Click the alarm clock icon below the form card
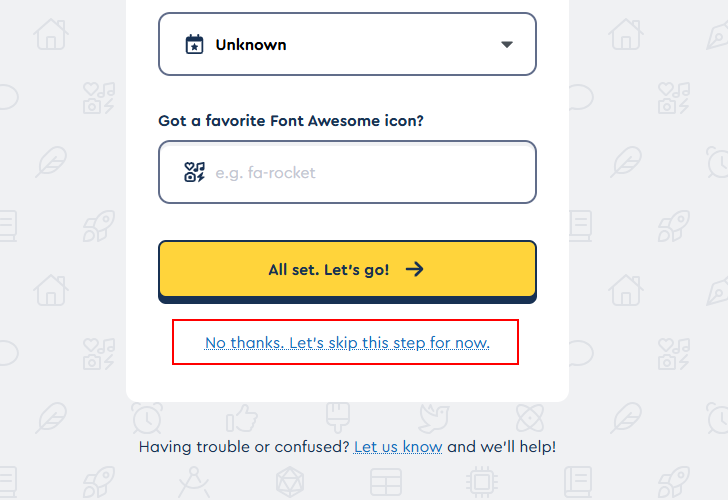728x500 pixels. click(x=147, y=418)
